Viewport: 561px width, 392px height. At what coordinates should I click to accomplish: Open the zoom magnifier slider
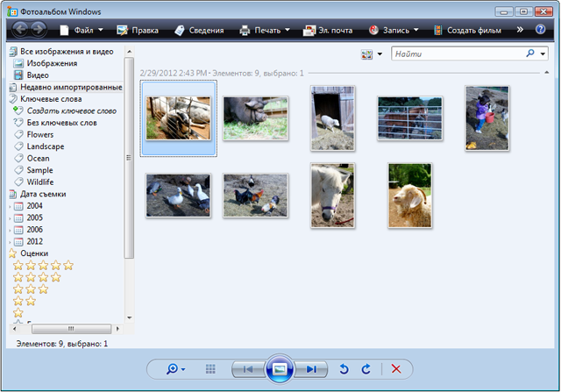click(x=175, y=370)
